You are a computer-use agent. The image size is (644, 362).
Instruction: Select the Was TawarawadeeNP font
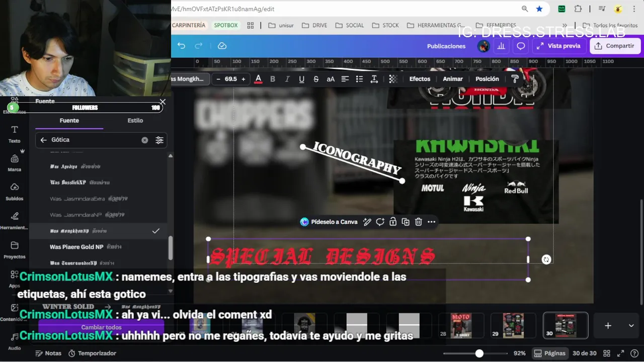(98, 262)
